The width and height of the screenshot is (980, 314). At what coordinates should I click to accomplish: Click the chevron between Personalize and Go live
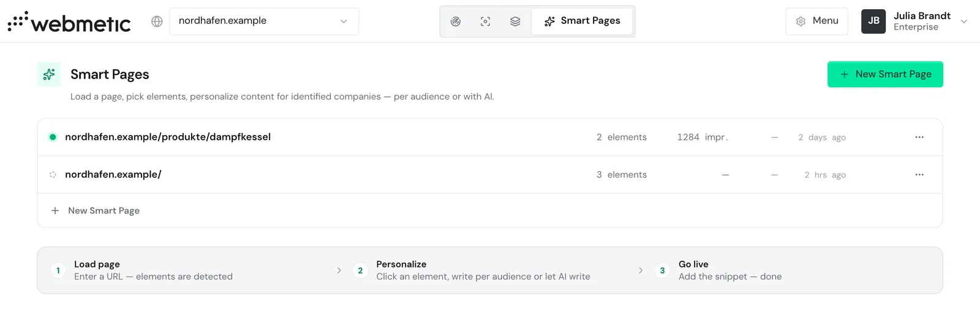[x=641, y=270]
